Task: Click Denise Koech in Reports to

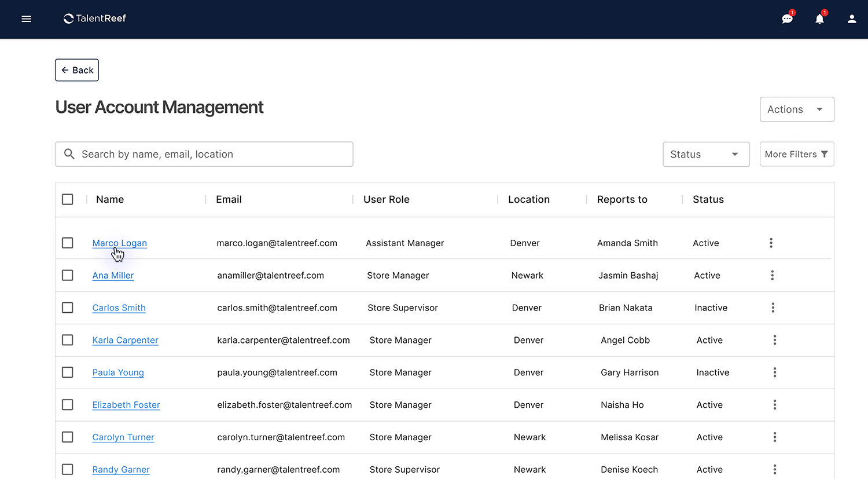Action: coord(629,470)
